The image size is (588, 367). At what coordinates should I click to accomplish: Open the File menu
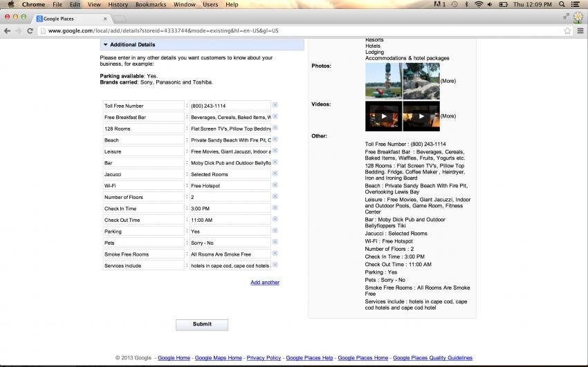(57, 5)
